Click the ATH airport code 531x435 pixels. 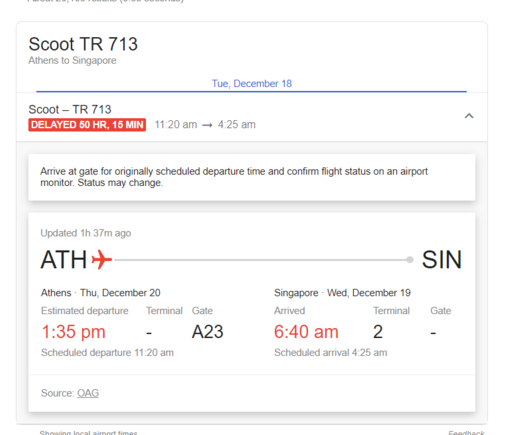pos(63,260)
